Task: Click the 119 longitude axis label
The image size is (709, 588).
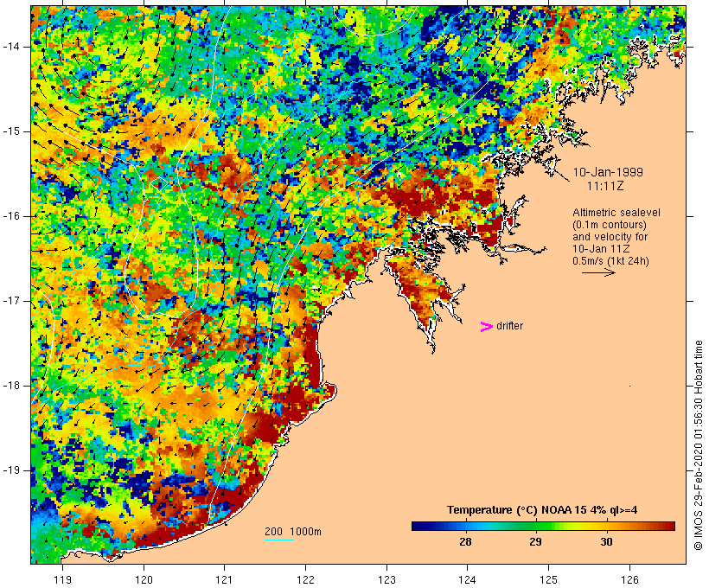Action: pos(62,579)
